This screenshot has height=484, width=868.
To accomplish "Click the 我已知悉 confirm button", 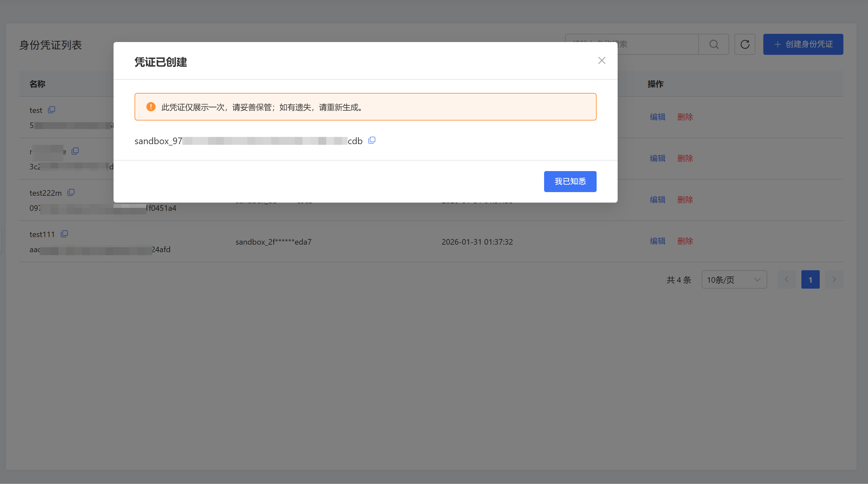I will click(570, 181).
